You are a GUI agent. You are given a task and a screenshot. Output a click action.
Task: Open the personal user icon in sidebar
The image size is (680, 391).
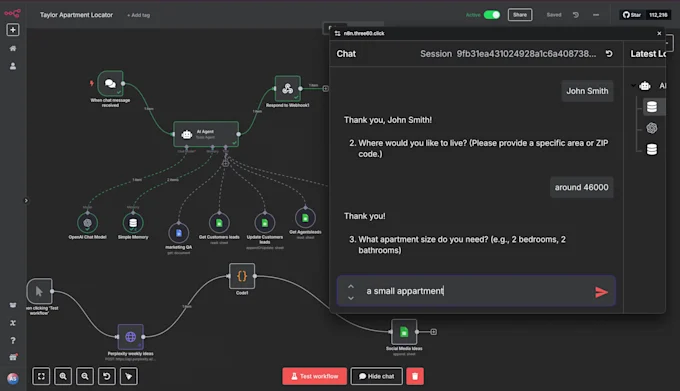pyautogui.click(x=13, y=66)
